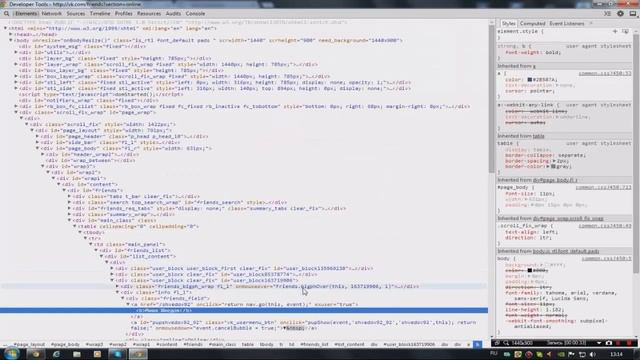The height and width of the screenshot is (360, 640).
Task: Toggle element state icon in Styles pane
Action: coord(625,31)
